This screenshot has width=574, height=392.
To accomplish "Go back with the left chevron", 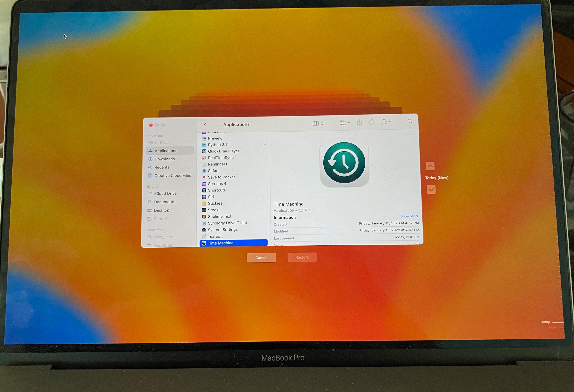I will (x=205, y=125).
